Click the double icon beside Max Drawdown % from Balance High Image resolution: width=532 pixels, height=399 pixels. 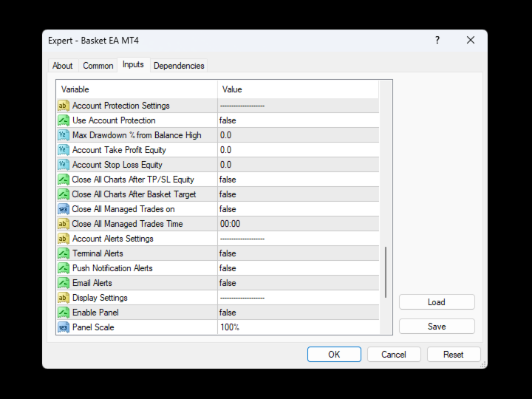click(x=63, y=135)
